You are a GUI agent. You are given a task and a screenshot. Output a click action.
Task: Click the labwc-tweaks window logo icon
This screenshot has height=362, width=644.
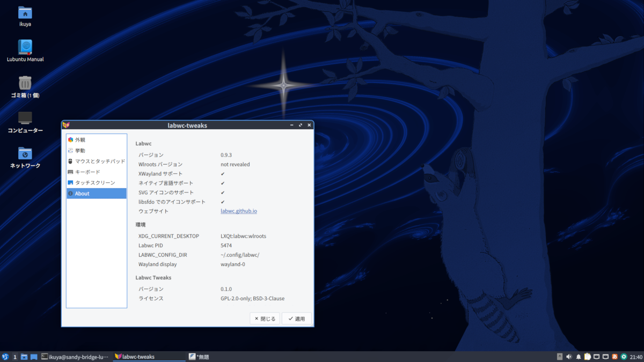click(66, 125)
